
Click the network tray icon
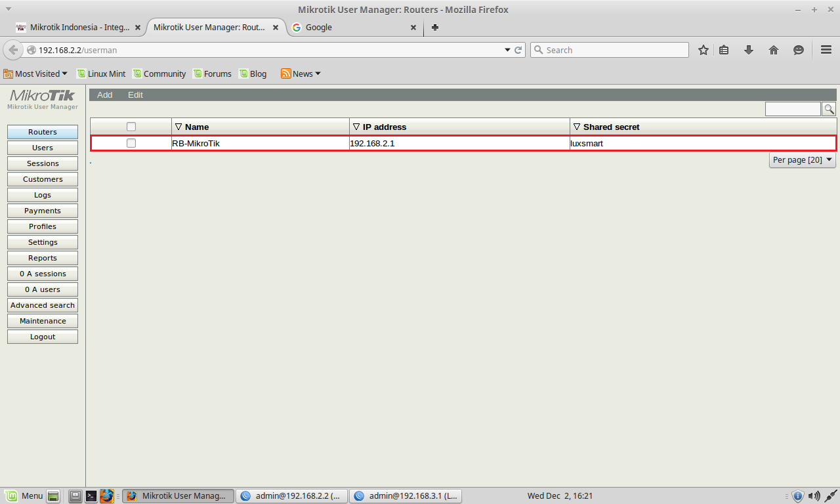click(830, 496)
